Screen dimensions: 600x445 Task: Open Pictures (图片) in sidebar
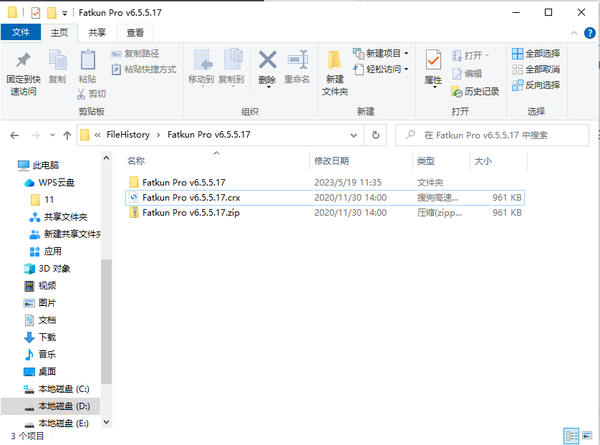tap(40, 303)
